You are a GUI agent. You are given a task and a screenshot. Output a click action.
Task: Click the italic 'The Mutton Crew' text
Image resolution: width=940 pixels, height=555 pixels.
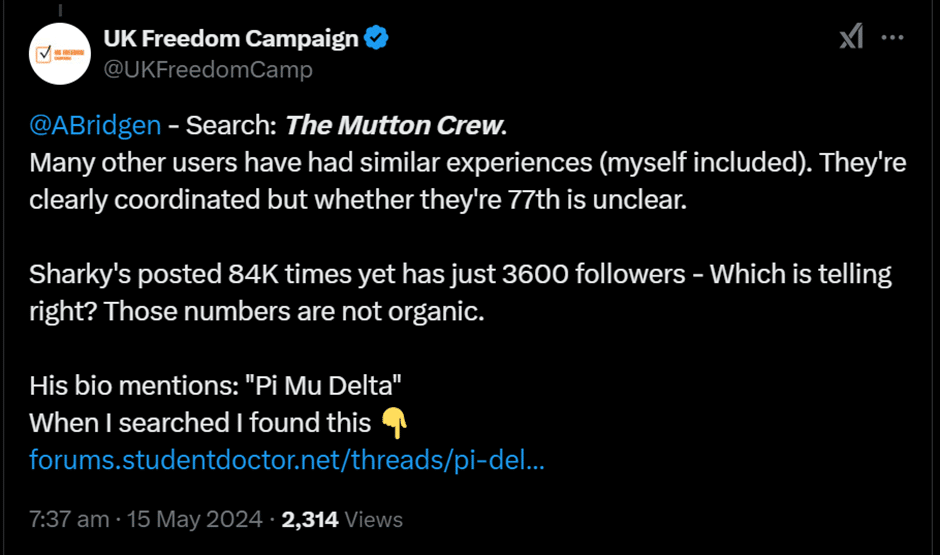point(394,125)
